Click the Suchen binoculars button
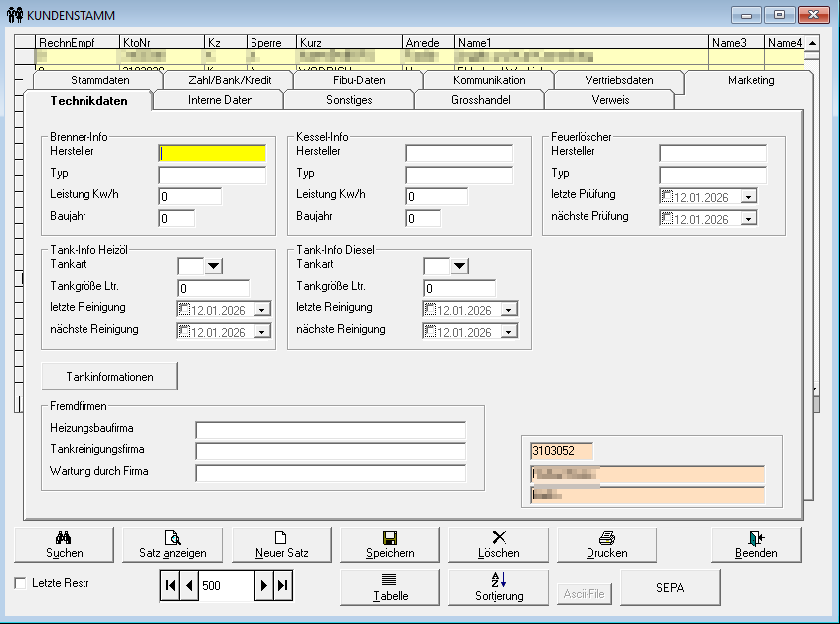840x624 pixels. click(65, 545)
